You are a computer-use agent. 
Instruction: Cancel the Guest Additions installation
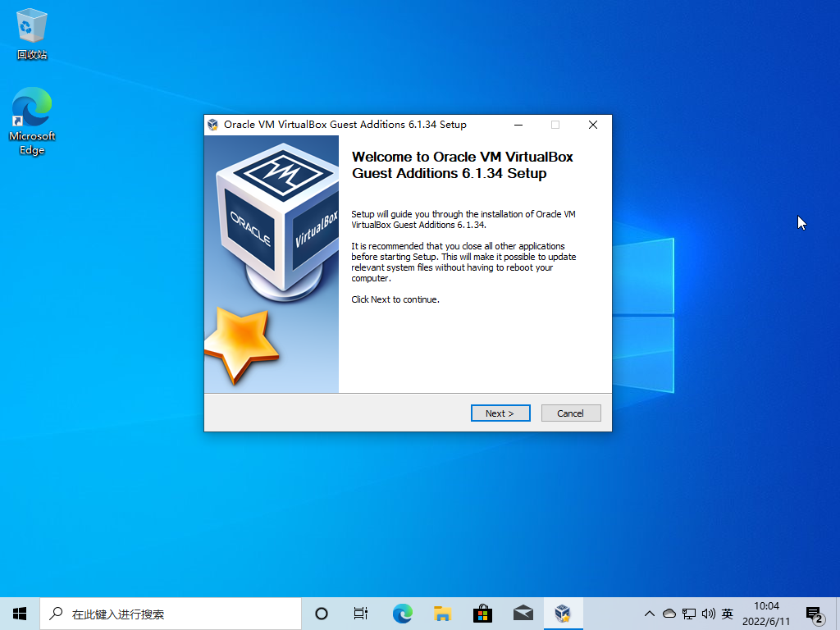[571, 413]
